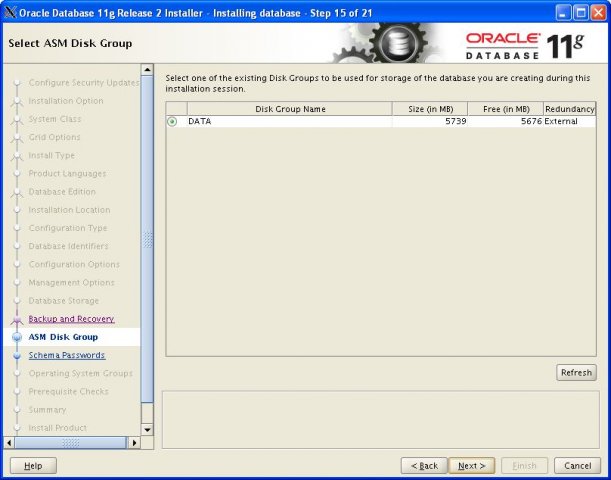Click Installation Location step
This screenshot has width=611, height=480.
pyautogui.click(x=69, y=210)
